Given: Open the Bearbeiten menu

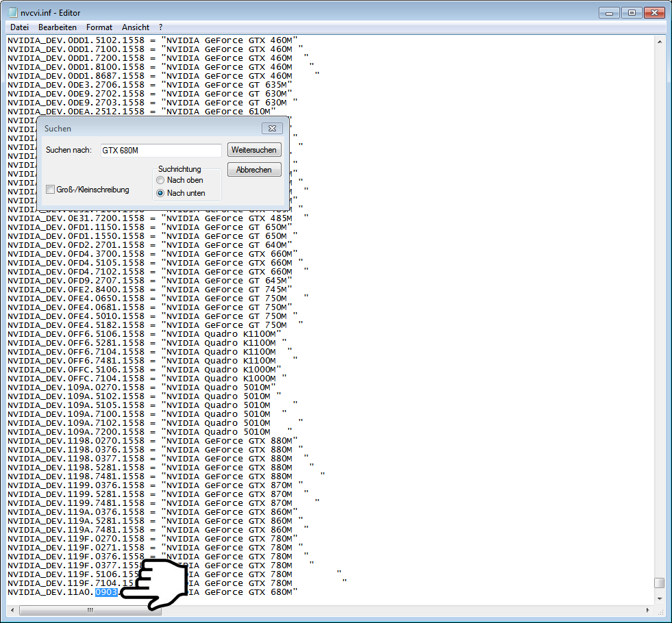Looking at the screenshot, I should [58, 27].
